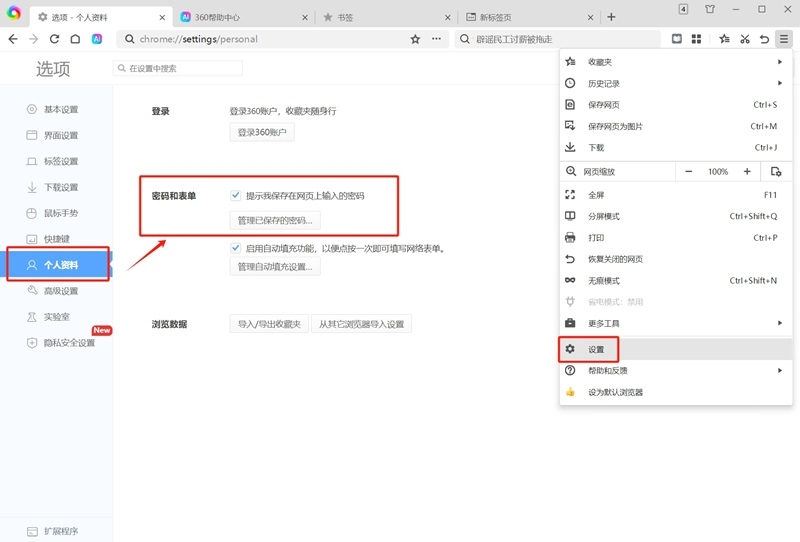Switch to the 360帮助中心 tab
The height and width of the screenshot is (542, 800).
tap(242, 17)
